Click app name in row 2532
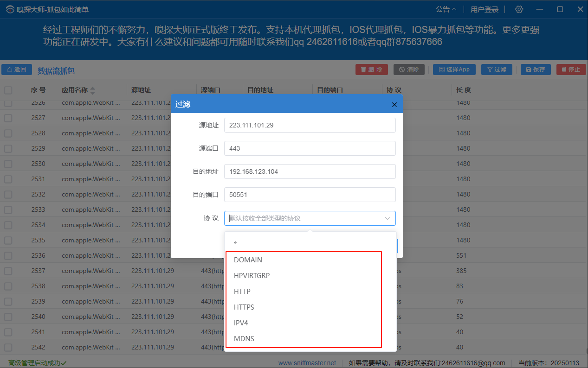 [x=91, y=194]
